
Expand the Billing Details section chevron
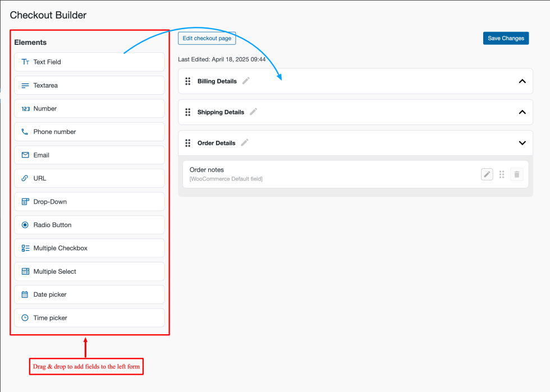[x=522, y=81]
